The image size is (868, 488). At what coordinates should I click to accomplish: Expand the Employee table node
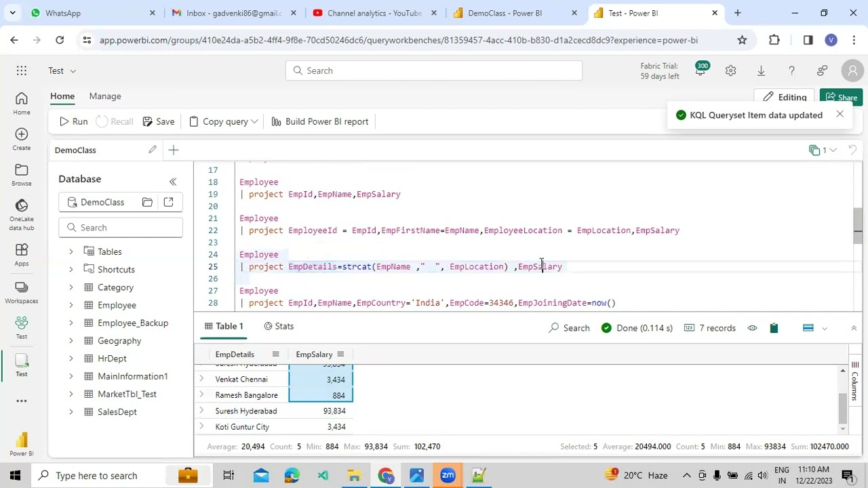click(71, 305)
